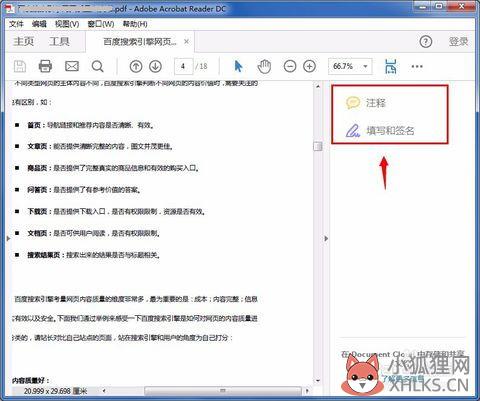Click the page number input field

pyautogui.click(x=183, y=66)
